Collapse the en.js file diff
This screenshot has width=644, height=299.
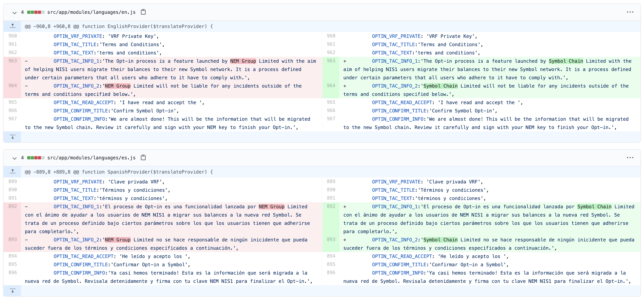coord(14,12)
